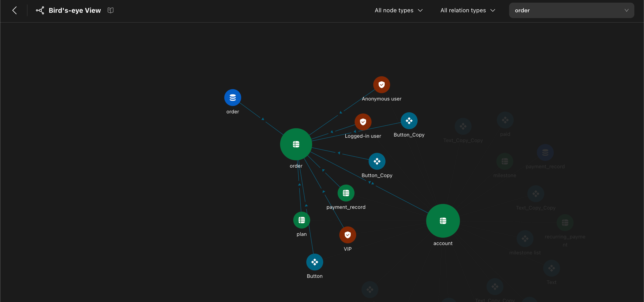The image size is (644, 302).
Task: Select the faded milestone list node
Action: (525, 239)
